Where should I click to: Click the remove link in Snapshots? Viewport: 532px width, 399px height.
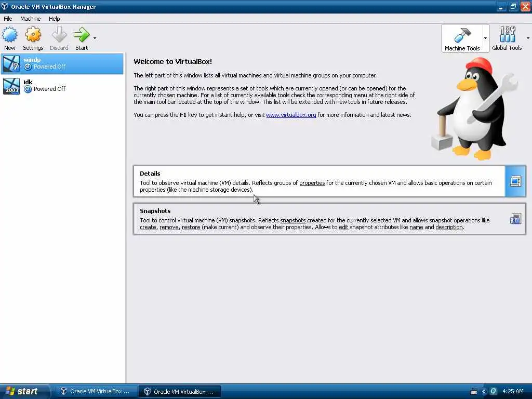(x=169, y=227)
